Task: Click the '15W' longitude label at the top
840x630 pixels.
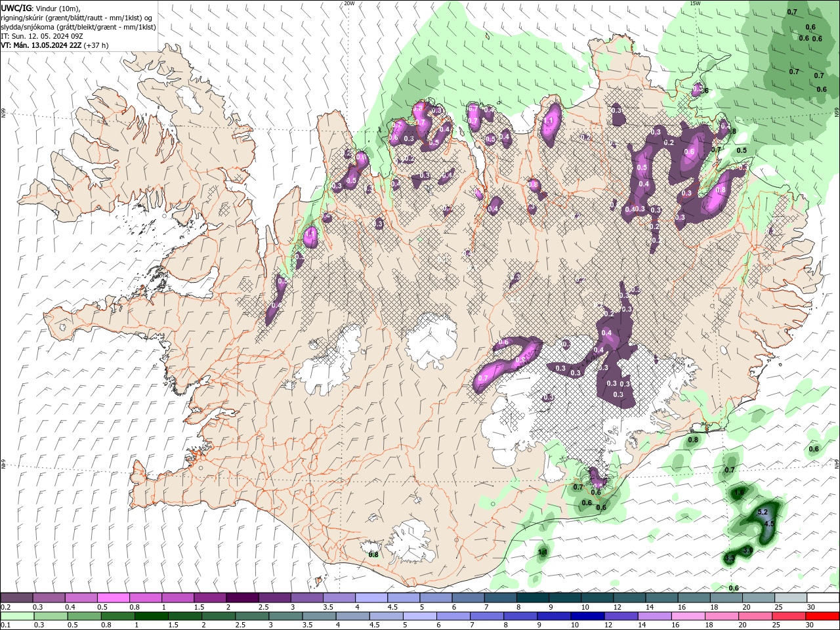Action: [x=695, y=3]
